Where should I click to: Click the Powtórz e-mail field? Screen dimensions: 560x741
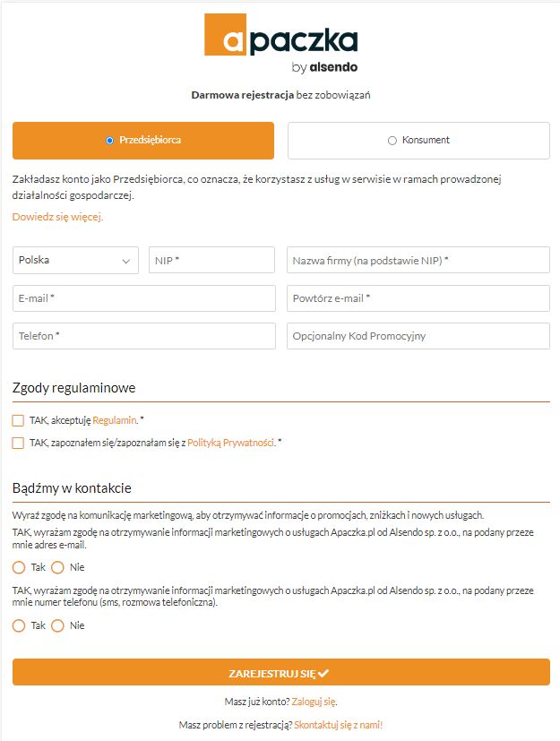pyautogui.click(x=418, y=298)
